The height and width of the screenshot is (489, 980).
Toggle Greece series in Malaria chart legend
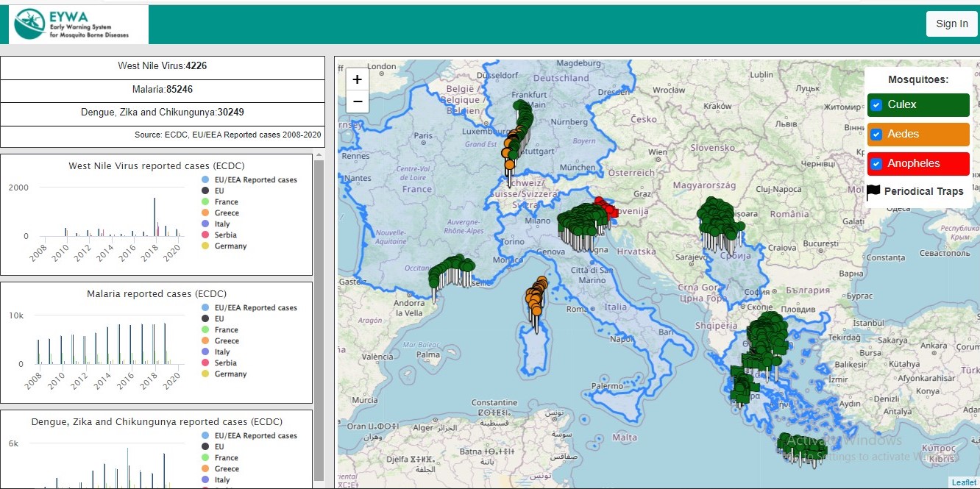point(220,340)
